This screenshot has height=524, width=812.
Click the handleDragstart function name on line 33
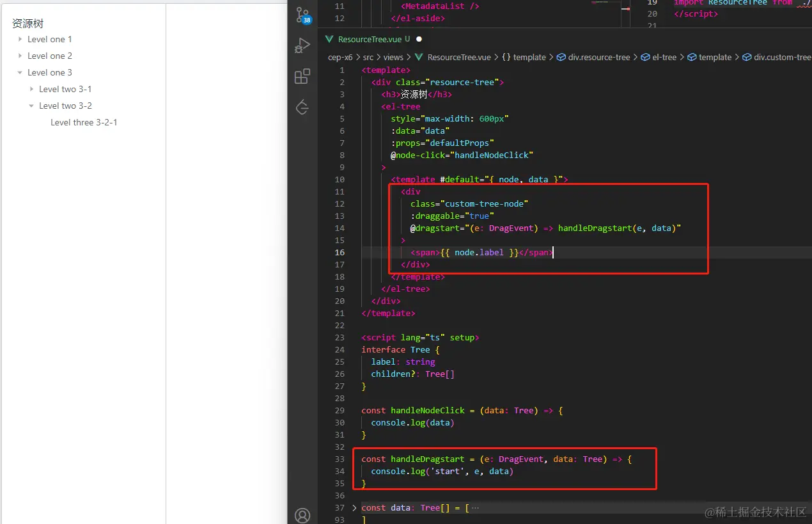pos(428,459)
